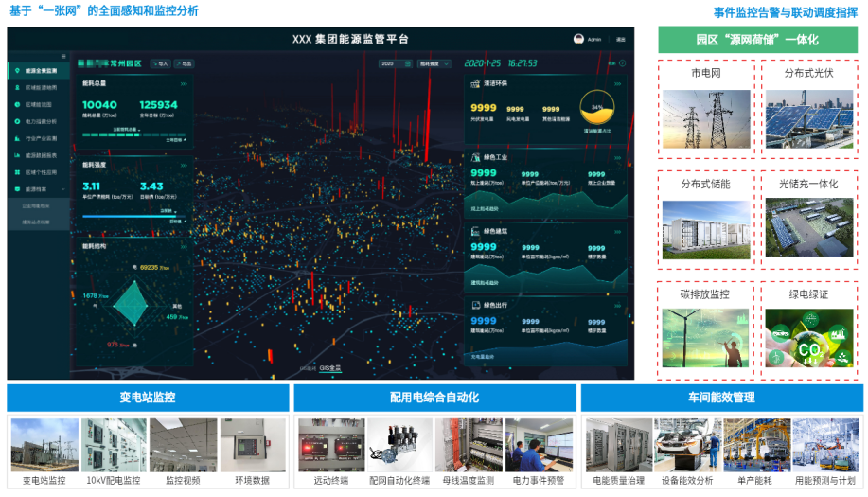Screen dimensions: 868x497
Task: Open 区域个性应用 in the sidebar
Action: point(38,172)
